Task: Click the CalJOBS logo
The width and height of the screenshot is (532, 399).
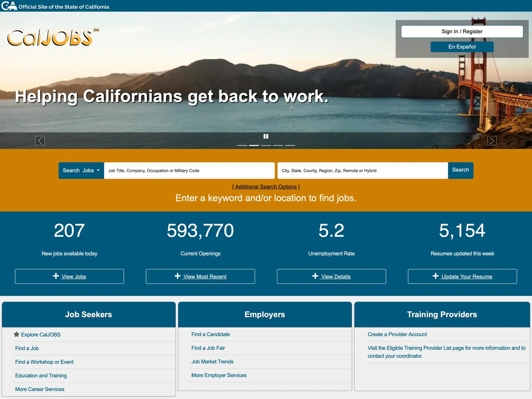Action: 53,37
